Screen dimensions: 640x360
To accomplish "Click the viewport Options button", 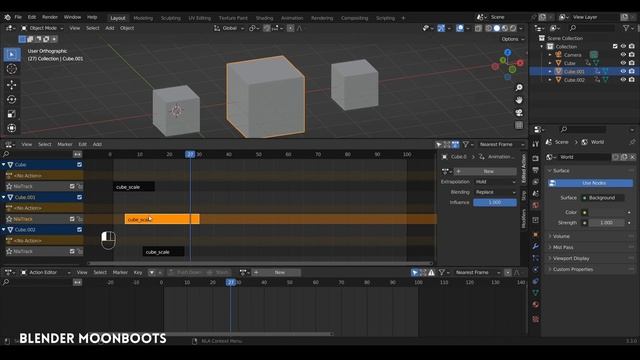I will pos(513,39).
